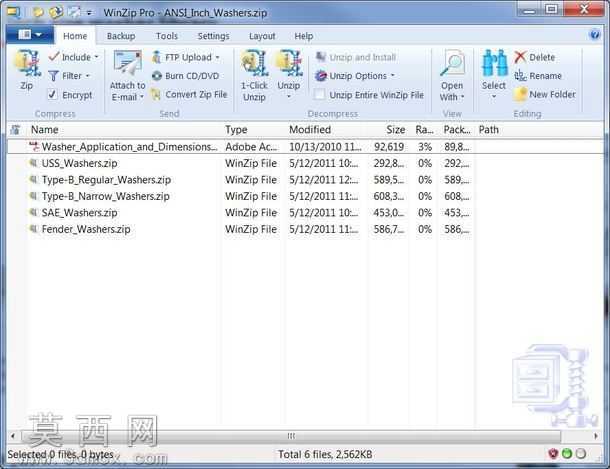
Task: Expand the FTP Upload dropdown arrow
Action: pyautogui.click(x=217, y=58)
